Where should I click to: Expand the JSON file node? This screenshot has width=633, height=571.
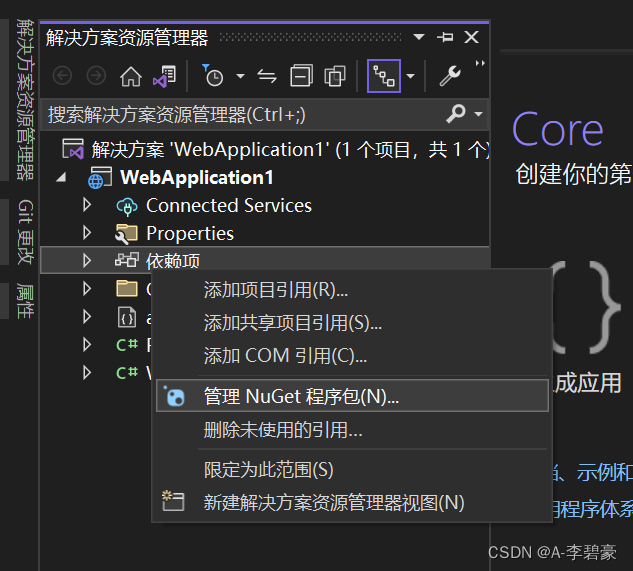click(86, 317)
